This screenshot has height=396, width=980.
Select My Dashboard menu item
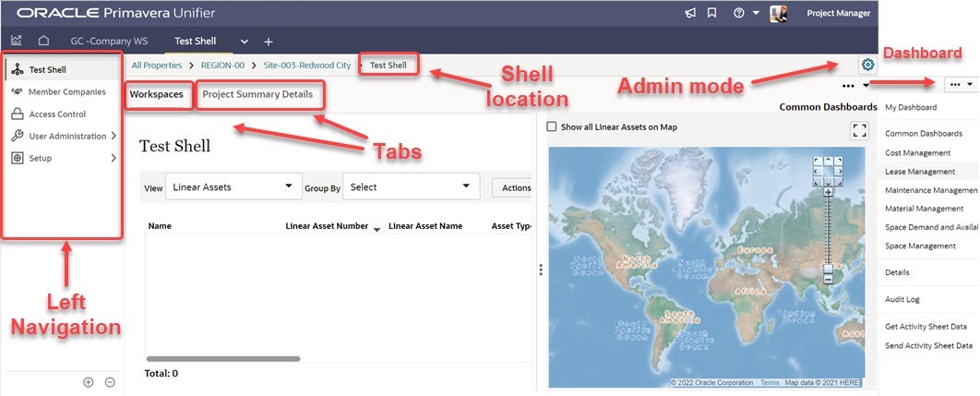[911, 107]
